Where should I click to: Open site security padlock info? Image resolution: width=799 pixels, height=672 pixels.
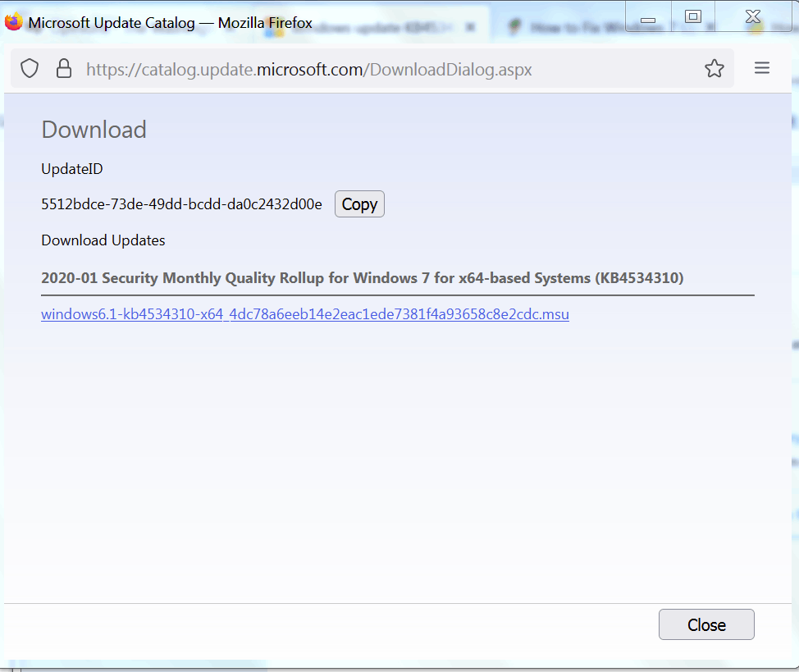point(64,68)
